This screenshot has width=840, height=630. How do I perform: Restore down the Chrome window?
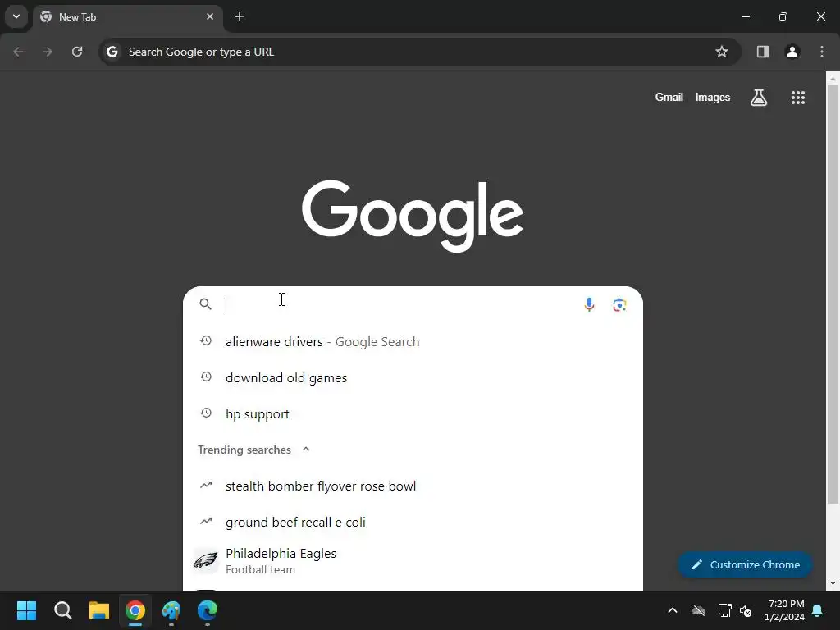pos(783,16)
